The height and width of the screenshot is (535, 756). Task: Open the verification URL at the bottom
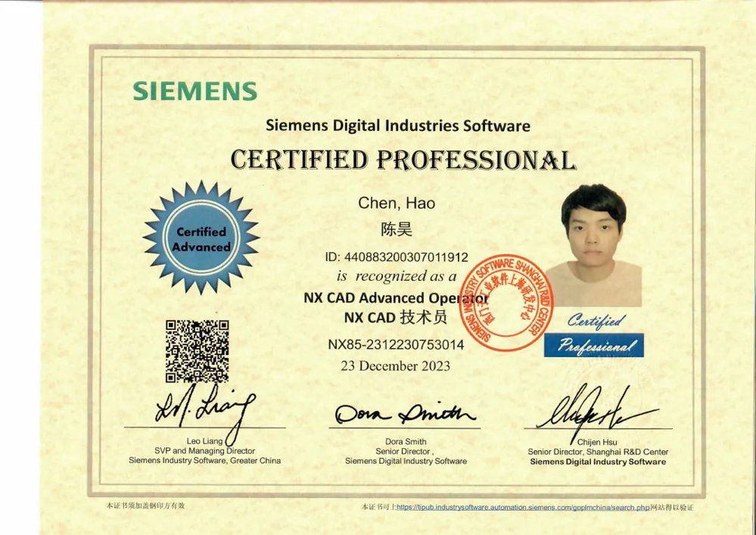click(523, 505)
